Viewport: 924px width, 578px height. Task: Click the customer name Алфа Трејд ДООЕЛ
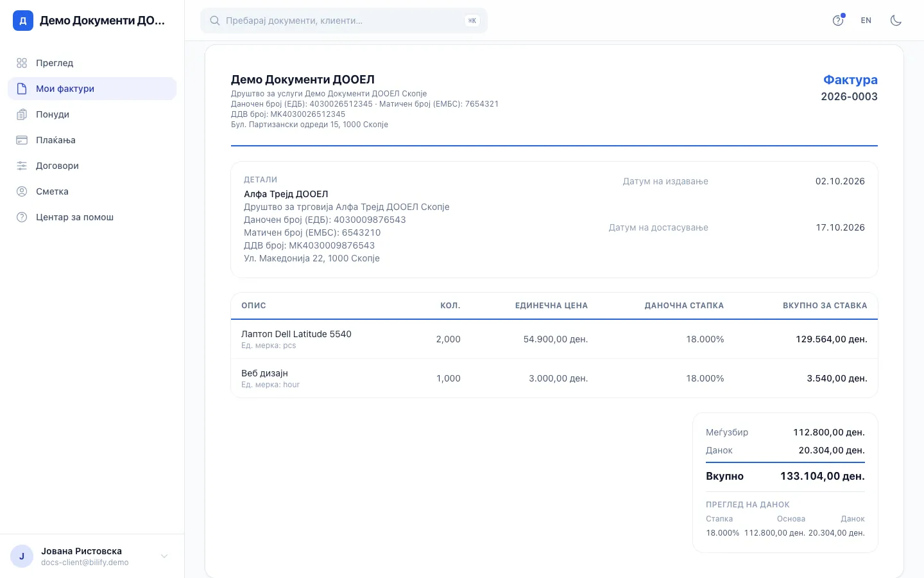click(x=286, y=194)
